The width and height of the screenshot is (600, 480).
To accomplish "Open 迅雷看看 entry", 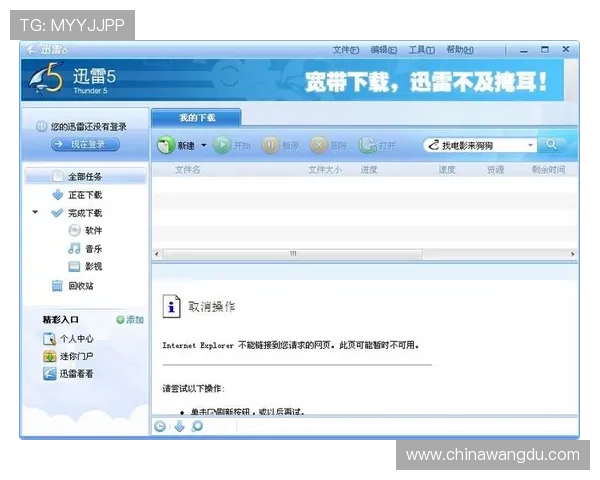I will click(x=68, y=374).
